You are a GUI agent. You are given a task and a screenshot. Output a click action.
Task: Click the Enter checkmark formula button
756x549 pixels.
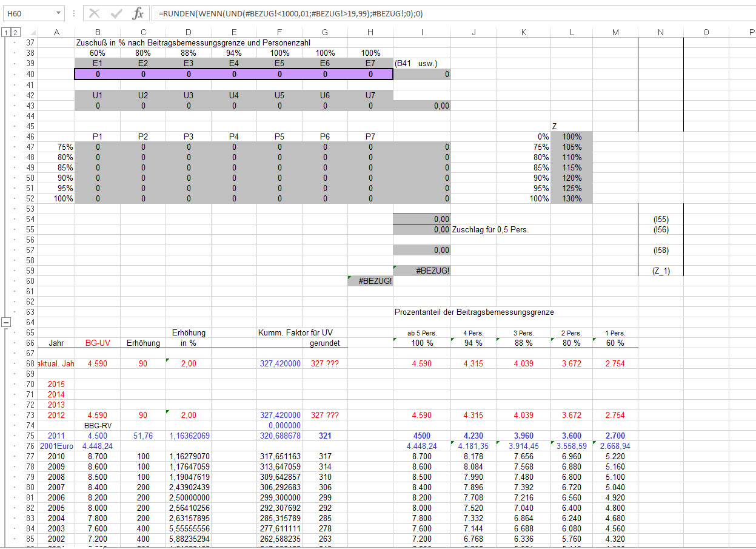116,13
